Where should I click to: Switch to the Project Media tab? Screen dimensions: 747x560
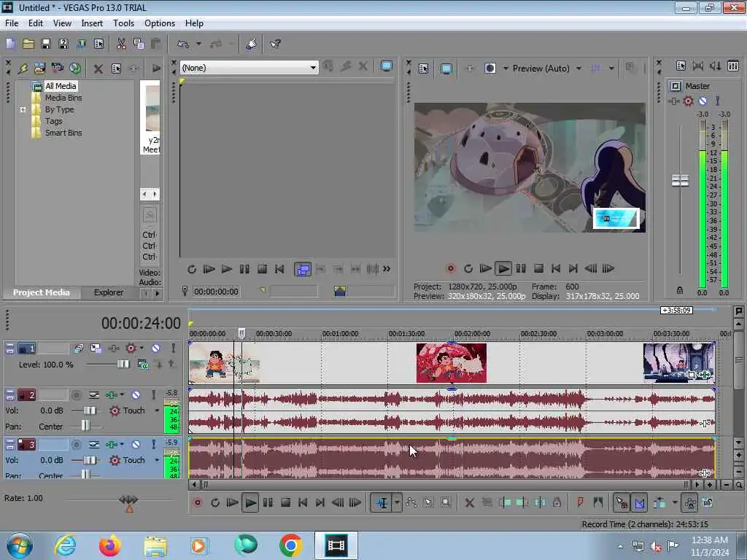click(42, 292)
